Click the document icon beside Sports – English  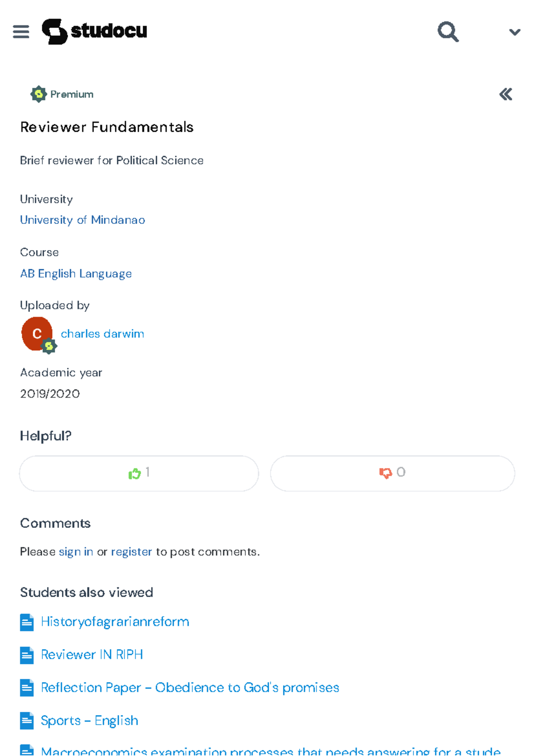coord(26,721)
